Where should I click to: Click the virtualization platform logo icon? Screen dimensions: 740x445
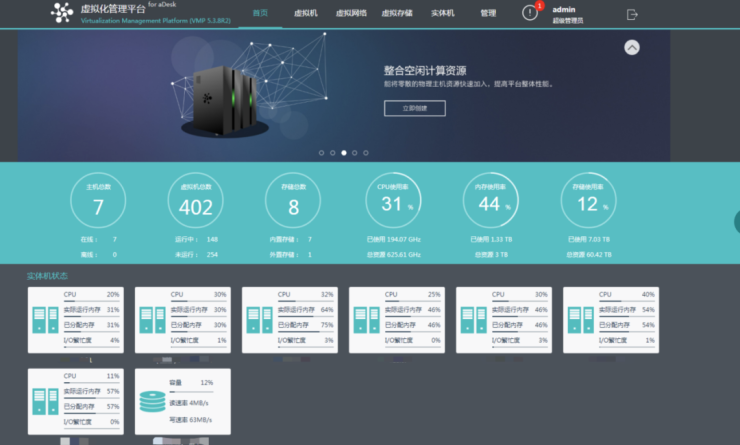[x=62, y=13]
